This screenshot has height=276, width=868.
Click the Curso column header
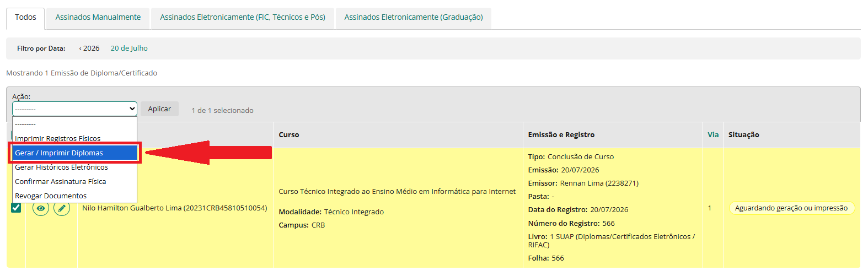tap(289, 134)
